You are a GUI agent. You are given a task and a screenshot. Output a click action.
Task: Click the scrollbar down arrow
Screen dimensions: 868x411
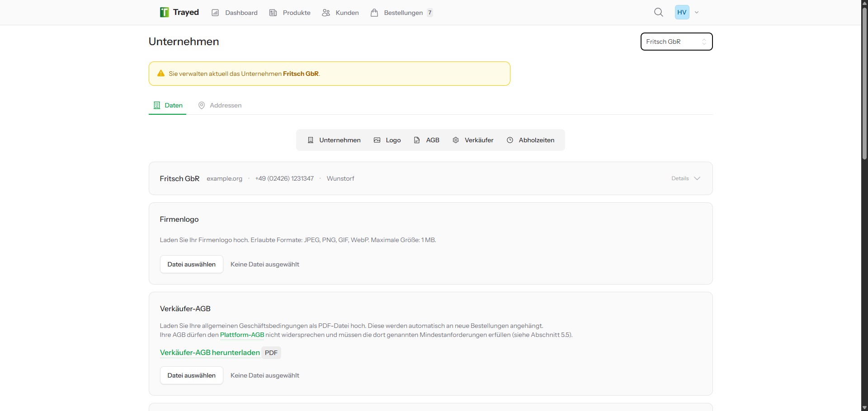pyautogui.click(x=863, y=407)
